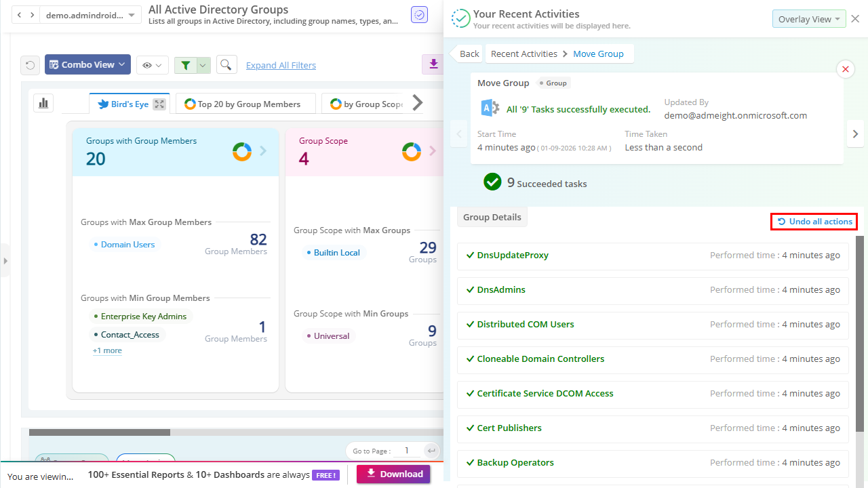Open Groups with Group Members donut chart
The width and height of the screenshot is (868, 488).
point(242,151)
